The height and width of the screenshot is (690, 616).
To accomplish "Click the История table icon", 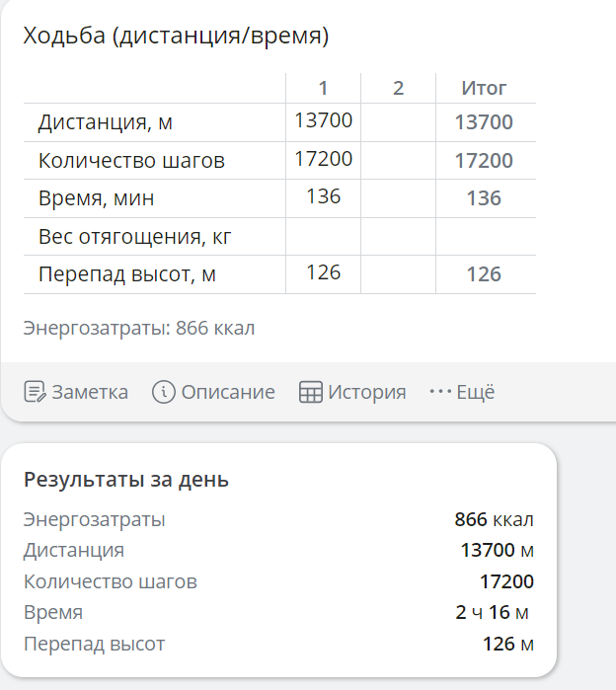I will click(311, 392).
